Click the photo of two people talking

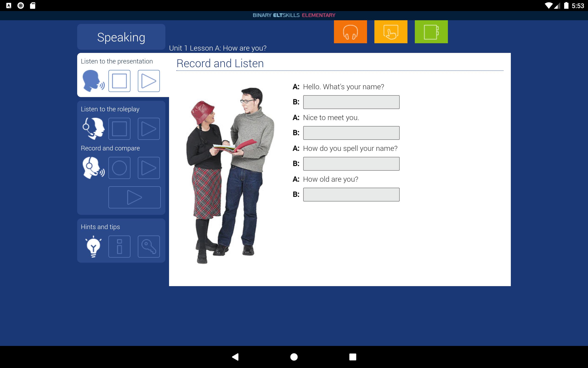point(230,175)
